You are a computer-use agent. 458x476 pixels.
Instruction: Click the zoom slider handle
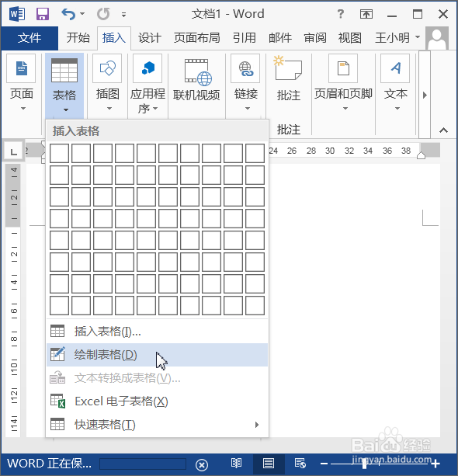[x=364, y=464]
